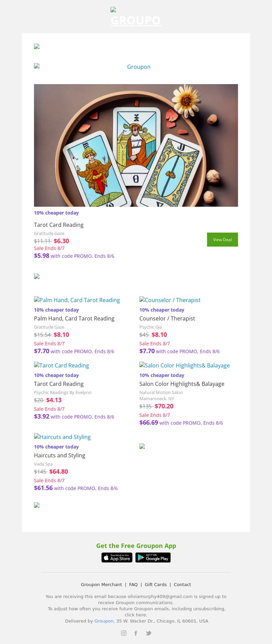Click the 'Delivered by Groupon' link
This screenshot has width=272, height=644.
point(104,621)
